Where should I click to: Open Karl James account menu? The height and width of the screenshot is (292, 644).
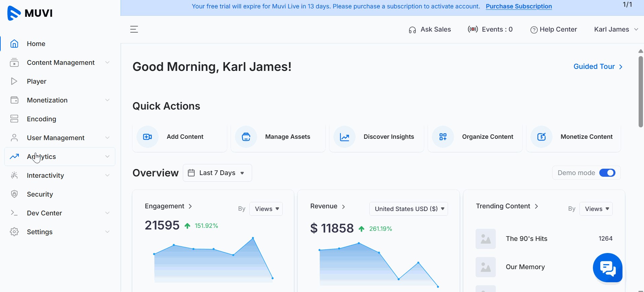616,29
